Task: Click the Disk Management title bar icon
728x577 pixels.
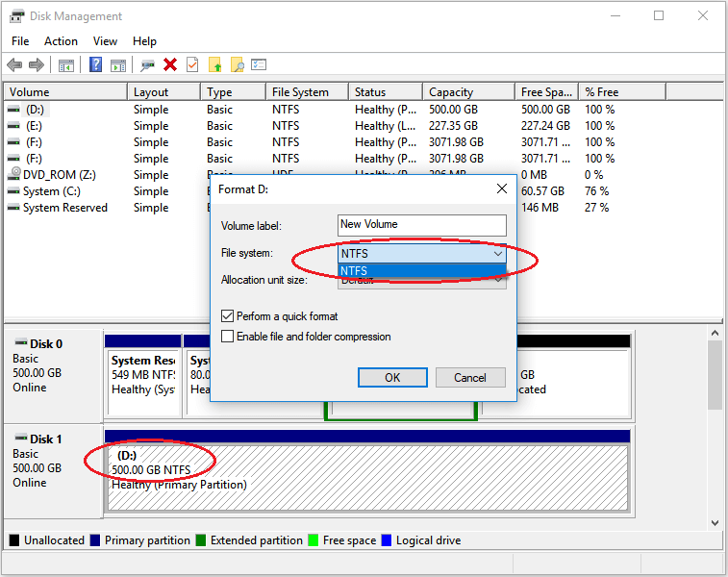Action: 16,16
